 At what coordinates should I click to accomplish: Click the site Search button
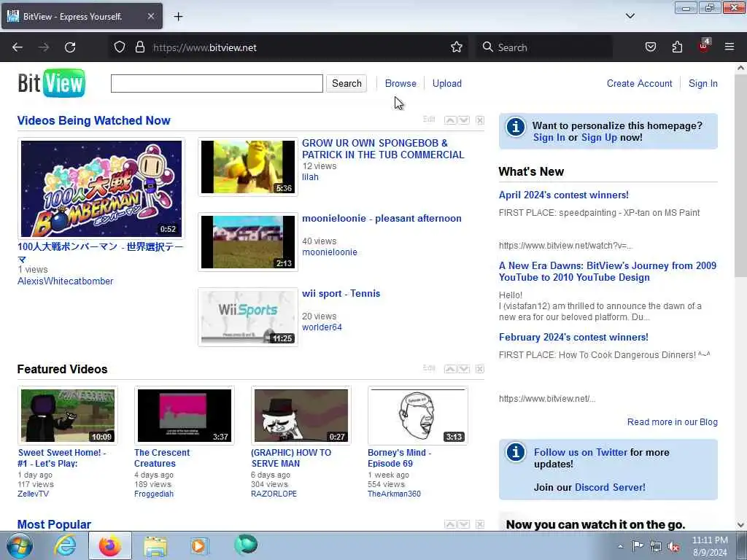(347, 83)
